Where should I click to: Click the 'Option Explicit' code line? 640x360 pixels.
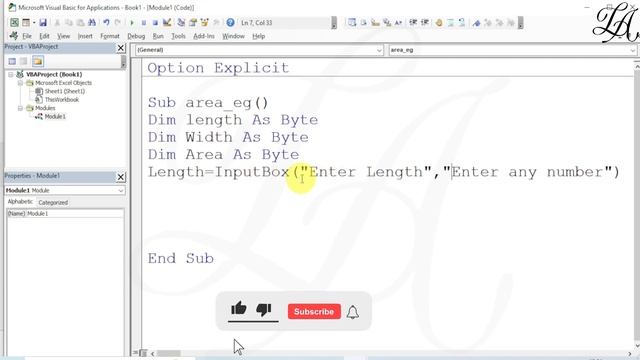click(218, 68)
